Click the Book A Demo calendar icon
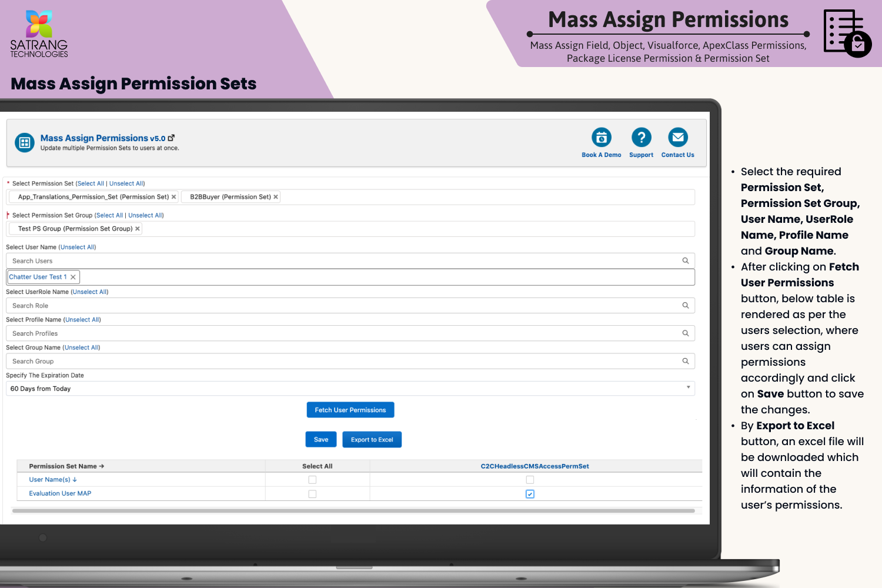 point(601,138)
